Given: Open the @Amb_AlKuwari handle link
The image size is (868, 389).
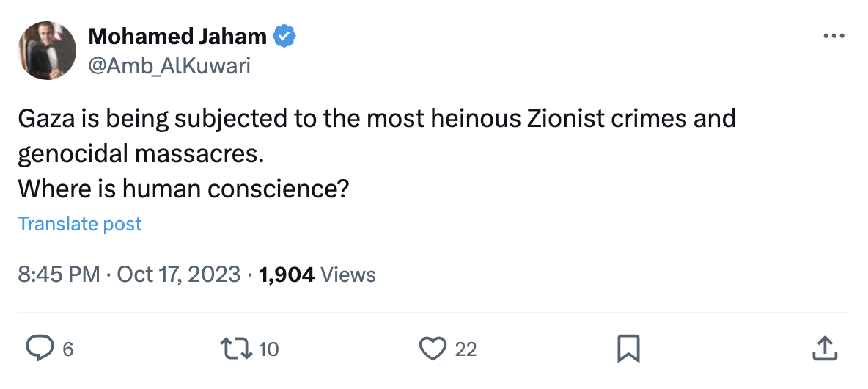Looking at the screenshot, I should [169, 66].
